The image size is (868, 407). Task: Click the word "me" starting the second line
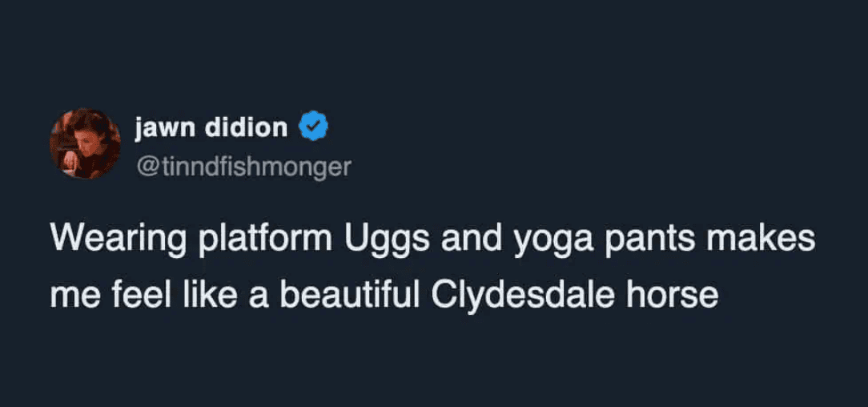(x=70, y=296)
